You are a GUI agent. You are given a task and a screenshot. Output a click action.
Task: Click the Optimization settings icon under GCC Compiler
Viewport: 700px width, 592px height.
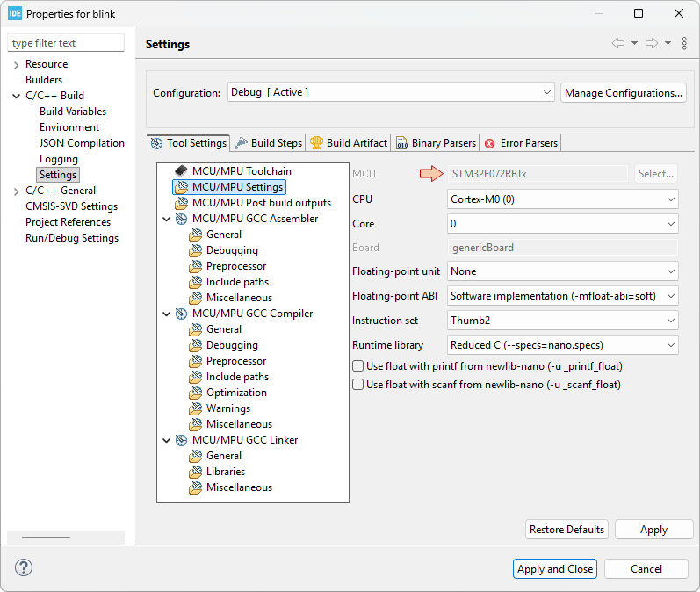[x=195, y=393]
